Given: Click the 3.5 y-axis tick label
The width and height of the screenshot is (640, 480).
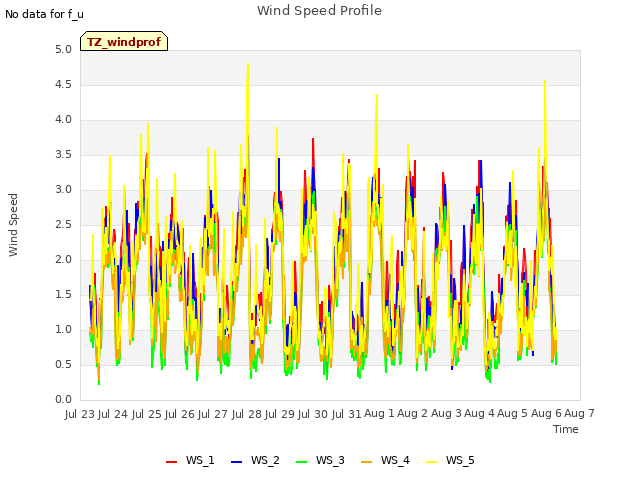Looking at the screenshot, I should click(x=63, y=155).
